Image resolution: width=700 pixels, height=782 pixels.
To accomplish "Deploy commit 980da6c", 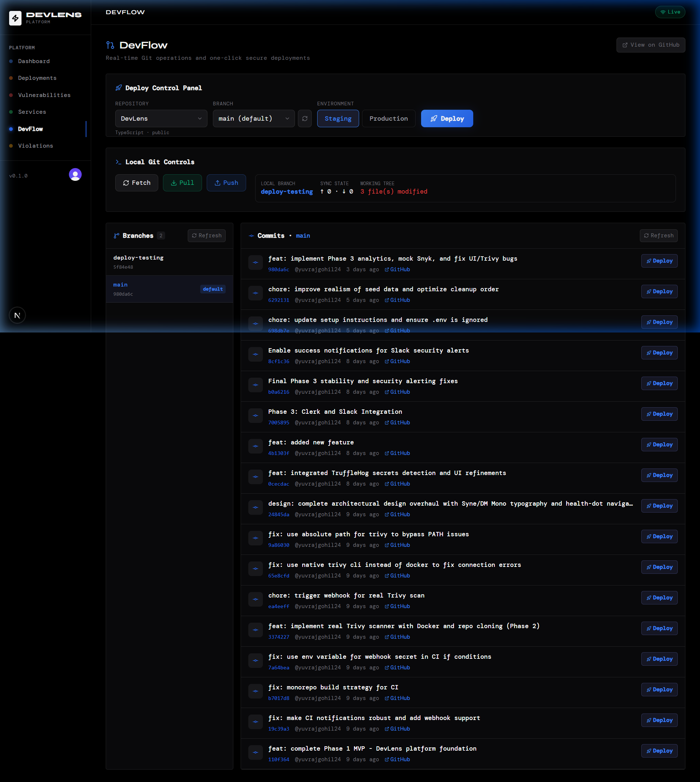I will pyautogui.click(x=659, y=261).
